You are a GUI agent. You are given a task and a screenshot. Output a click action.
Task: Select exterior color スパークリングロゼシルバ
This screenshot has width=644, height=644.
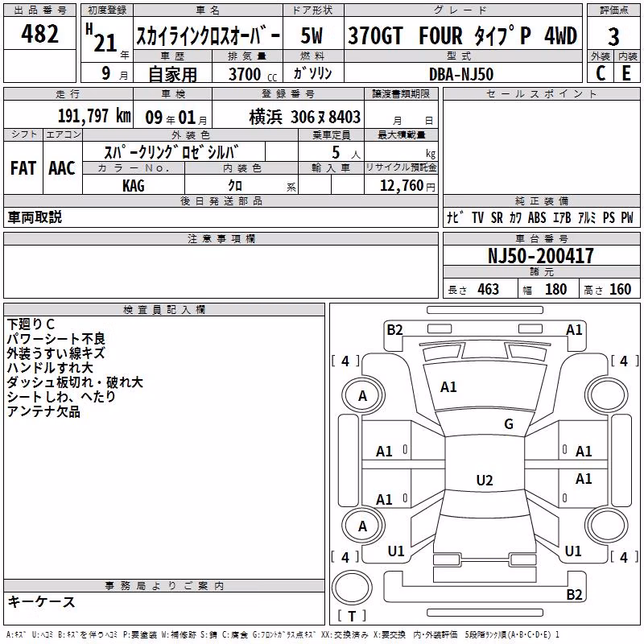click(171, 152)
